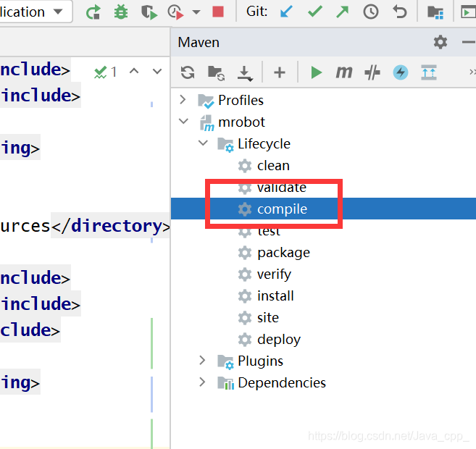Stop the running process with red square
Screen dimensions: 476x449
pyautogui.click(x=218, y=12)
